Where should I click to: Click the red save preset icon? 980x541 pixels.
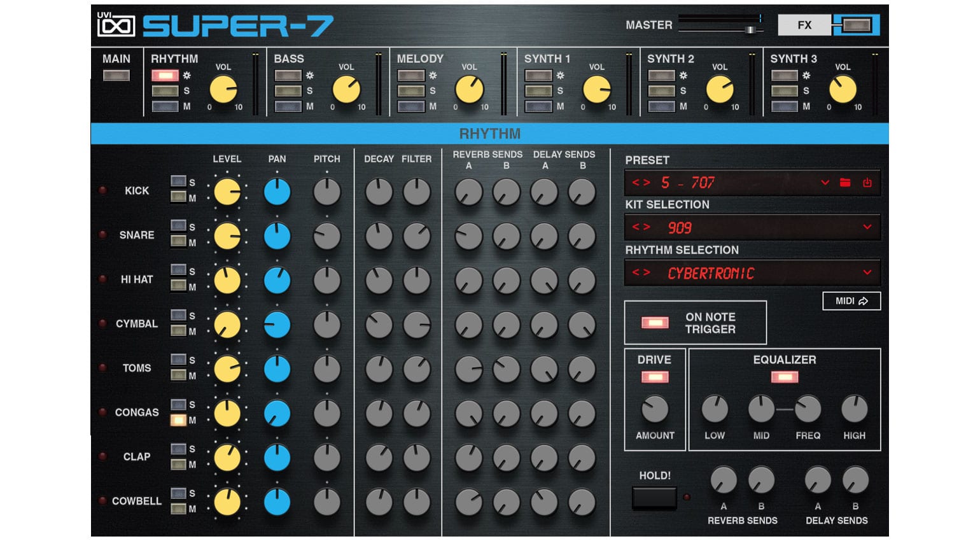[867, 183]
